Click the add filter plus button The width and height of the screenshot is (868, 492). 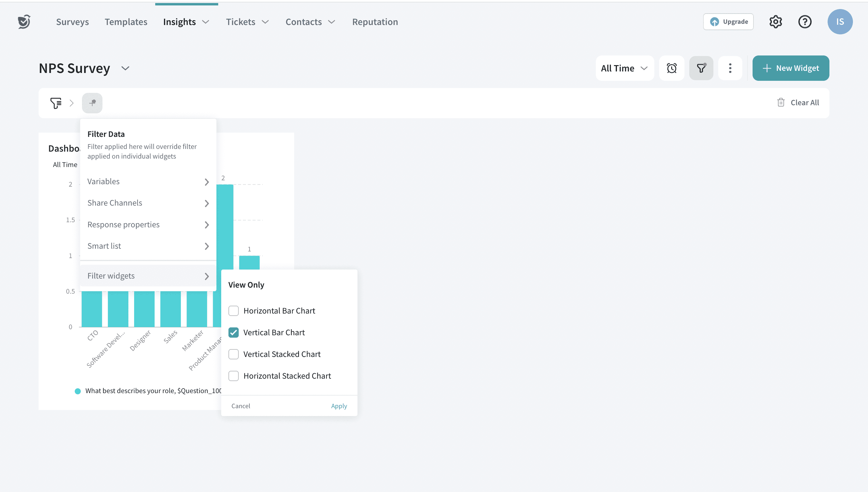click(x=92, y=103)
